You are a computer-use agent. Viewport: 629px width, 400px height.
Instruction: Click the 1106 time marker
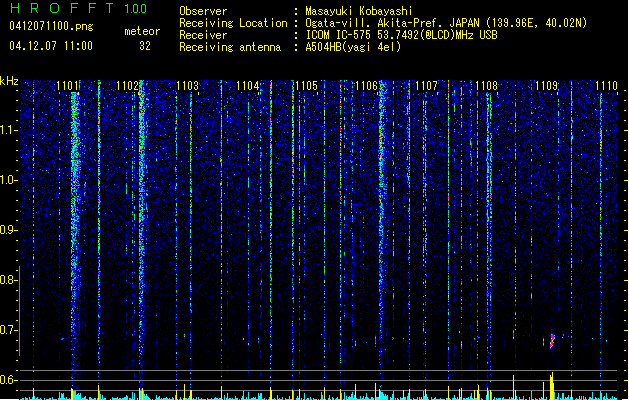[367, 86]
